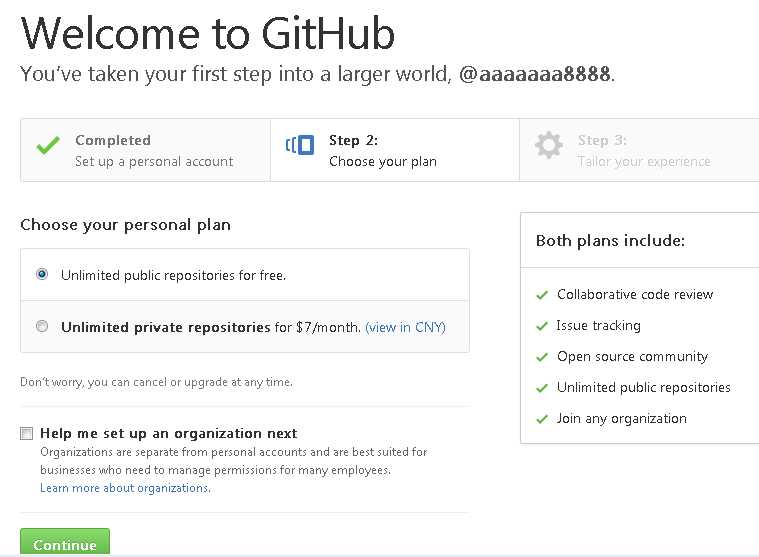The height and width of the screenshot is (557, 759).
Task: Click the checkmark beside Unlimited public repositories
Action: click(542, 388)
